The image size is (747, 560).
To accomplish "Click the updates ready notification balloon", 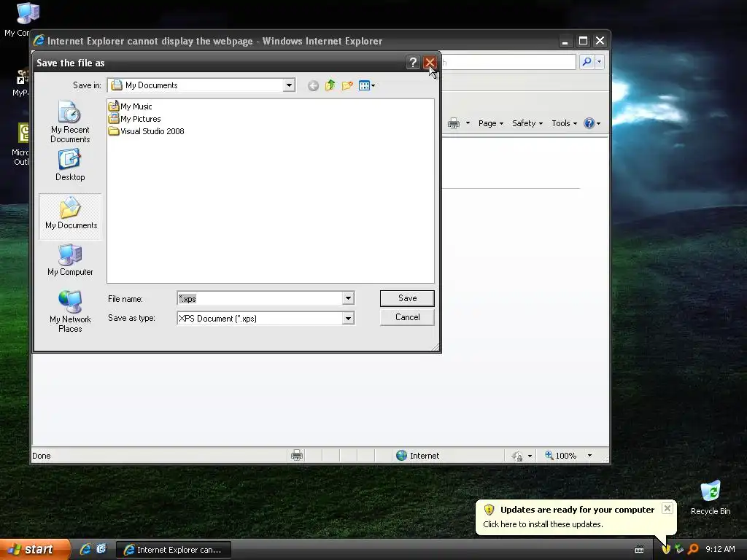I will tap(576, 517).
